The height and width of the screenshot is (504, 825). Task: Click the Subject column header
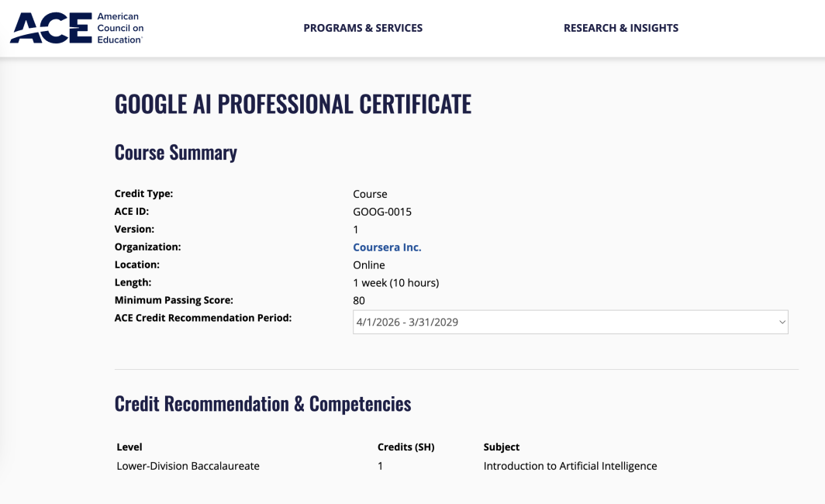(x=502, y=447)
